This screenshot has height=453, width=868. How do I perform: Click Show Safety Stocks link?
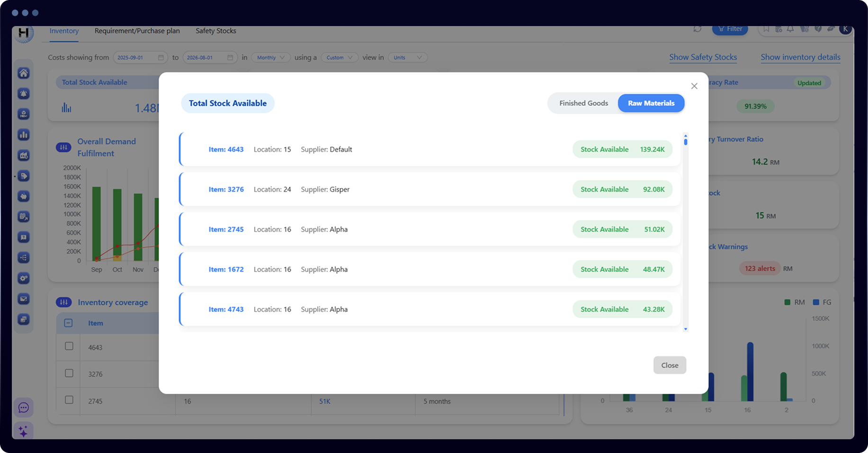click(703, 57)
